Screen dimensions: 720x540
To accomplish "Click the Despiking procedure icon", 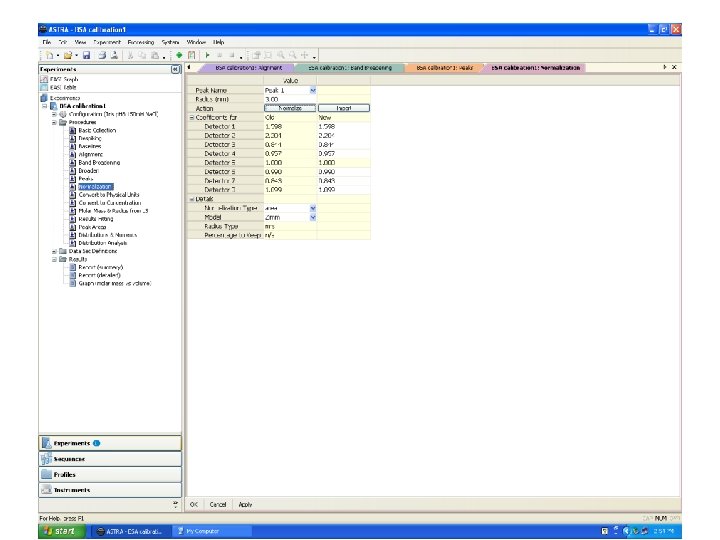I will (73, 138).
